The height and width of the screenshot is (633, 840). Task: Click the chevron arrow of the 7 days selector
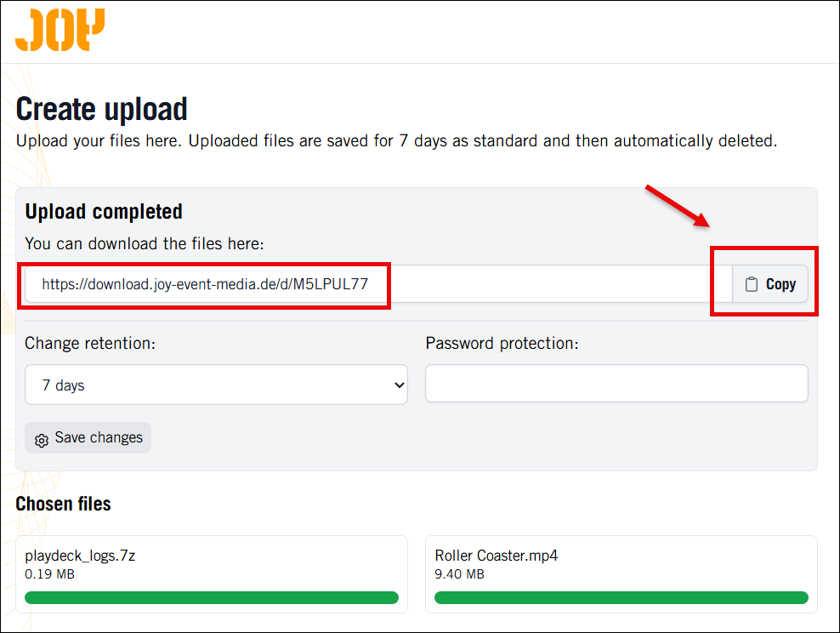point(399,385)
